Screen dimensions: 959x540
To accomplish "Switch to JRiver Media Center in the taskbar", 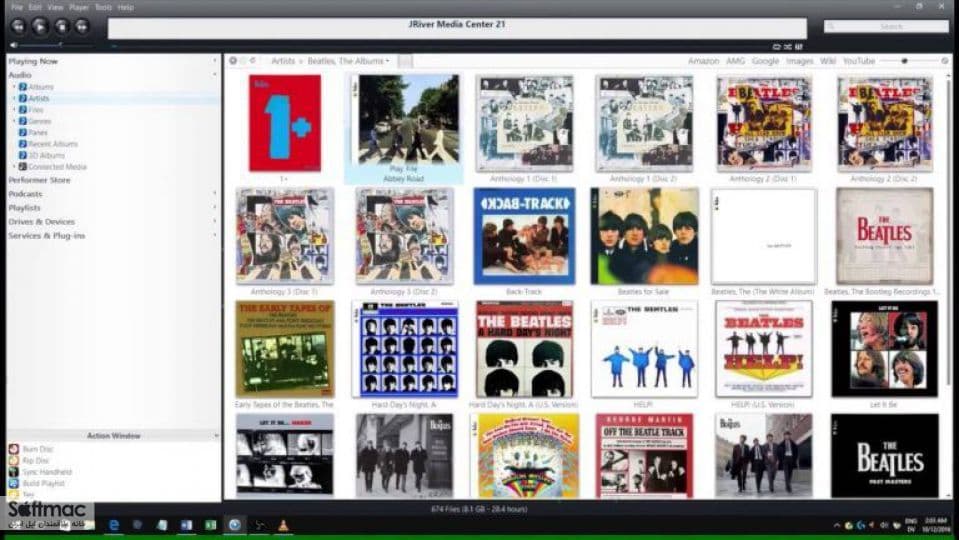I will pyautogui.click(x=234, y=525).
